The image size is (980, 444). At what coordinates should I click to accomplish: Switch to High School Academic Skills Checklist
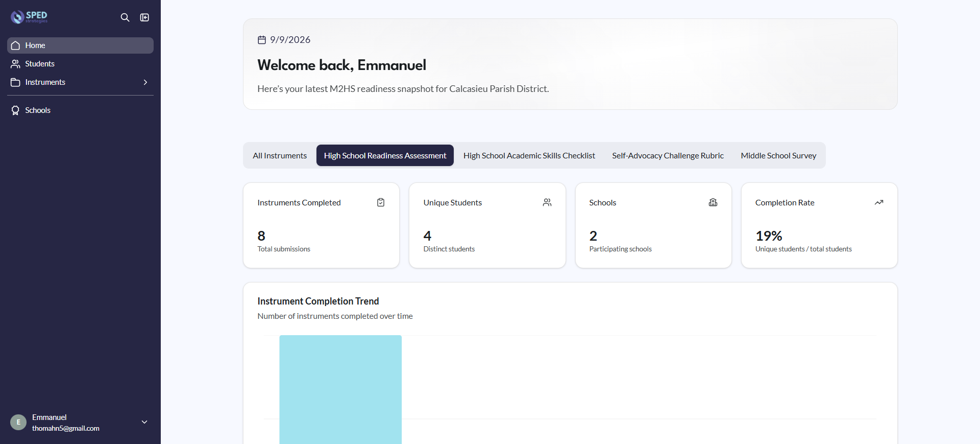click(529, 155)
